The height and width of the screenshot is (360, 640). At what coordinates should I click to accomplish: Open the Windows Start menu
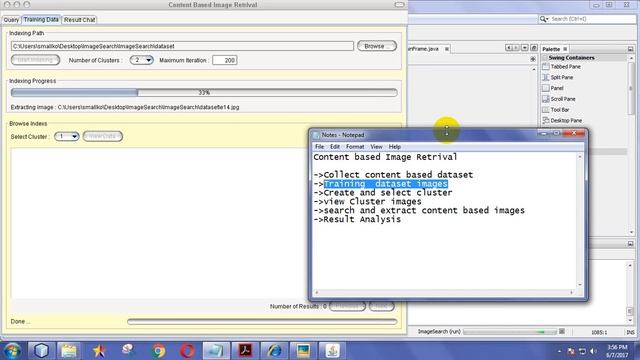coord(12,351)
